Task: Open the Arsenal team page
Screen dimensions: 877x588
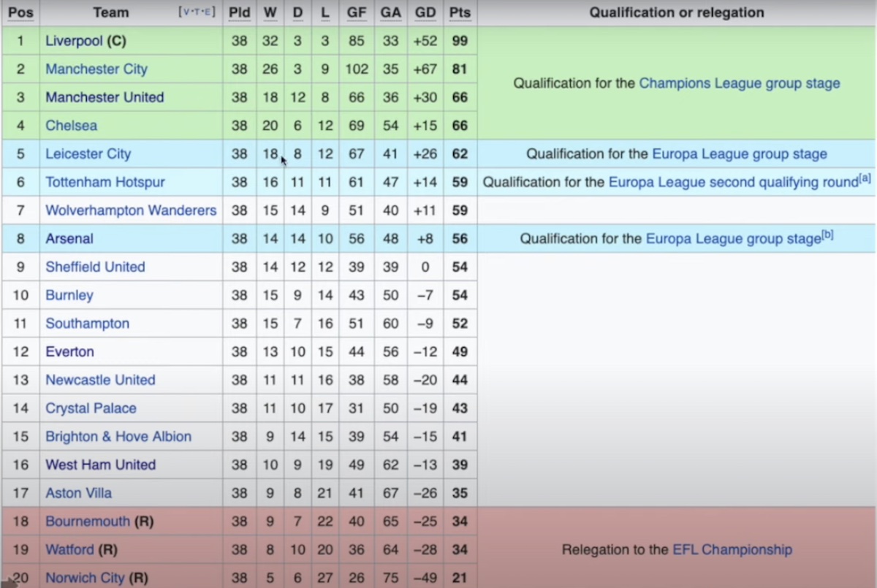Action: [x=69, y=238]
